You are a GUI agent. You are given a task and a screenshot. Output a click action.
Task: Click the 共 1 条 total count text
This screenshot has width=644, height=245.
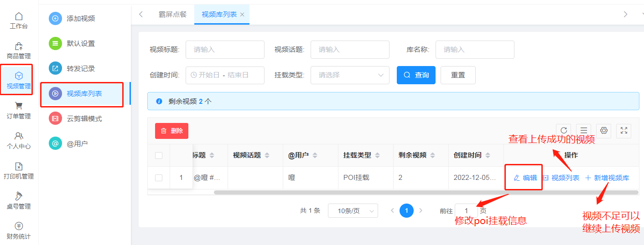click(310, 211)
